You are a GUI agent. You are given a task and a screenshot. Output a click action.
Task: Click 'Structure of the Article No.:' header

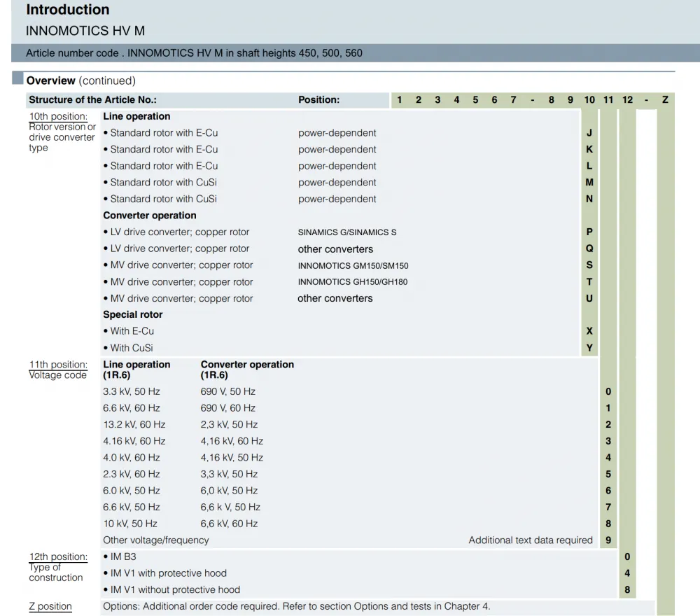click(93, 100)
